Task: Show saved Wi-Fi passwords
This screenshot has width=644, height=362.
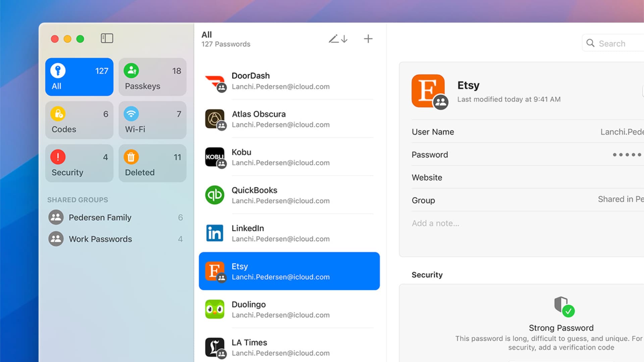Action: click(x=153, y=120)
